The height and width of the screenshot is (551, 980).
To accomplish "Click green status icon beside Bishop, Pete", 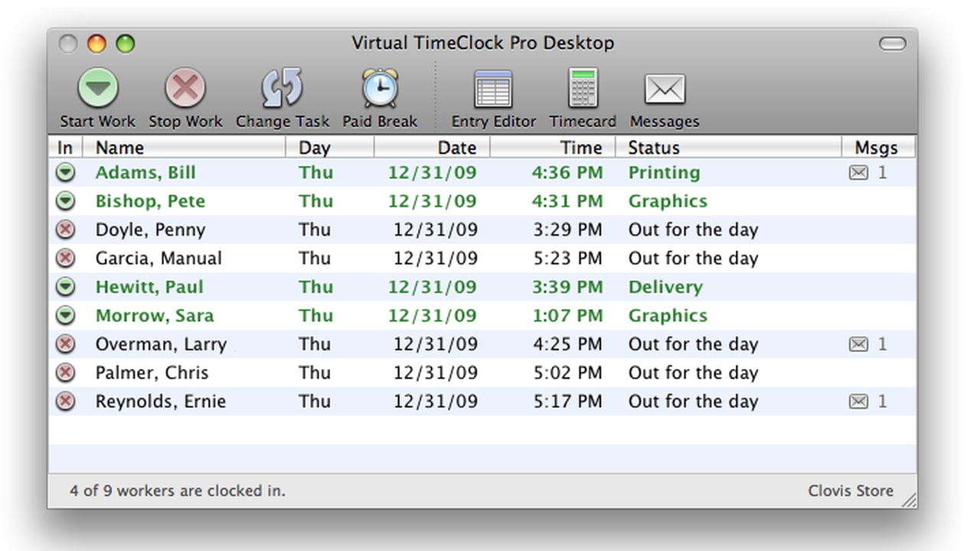I will 66,201.
